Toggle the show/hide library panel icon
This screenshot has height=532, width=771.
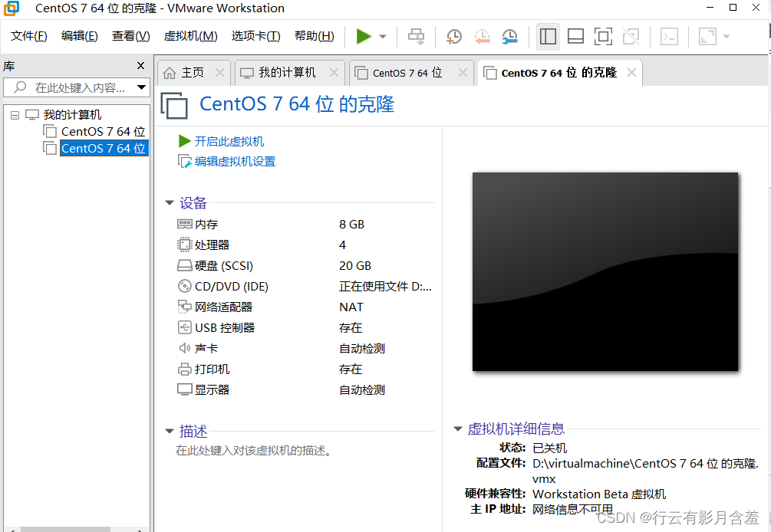(548, 36)
